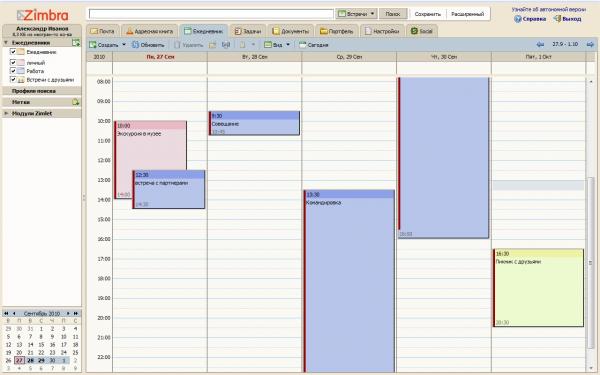Click the Выход (Logout) link
600x375 pixels.
pos(567,19)
